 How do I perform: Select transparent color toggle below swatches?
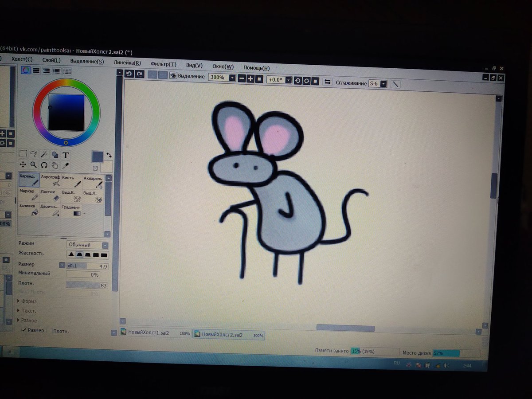click(95, 168)
